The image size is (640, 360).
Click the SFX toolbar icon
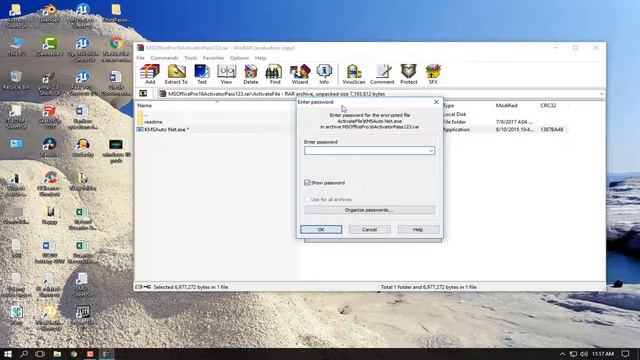tap(433, 74)
